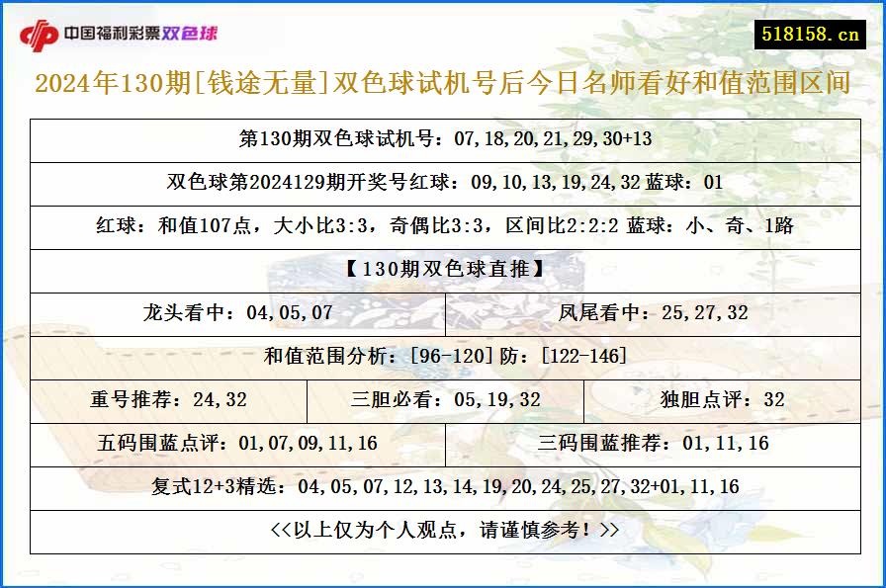Click the 中国福利彩票 logo emblem
886x588 pixels.
click(41, 31)
